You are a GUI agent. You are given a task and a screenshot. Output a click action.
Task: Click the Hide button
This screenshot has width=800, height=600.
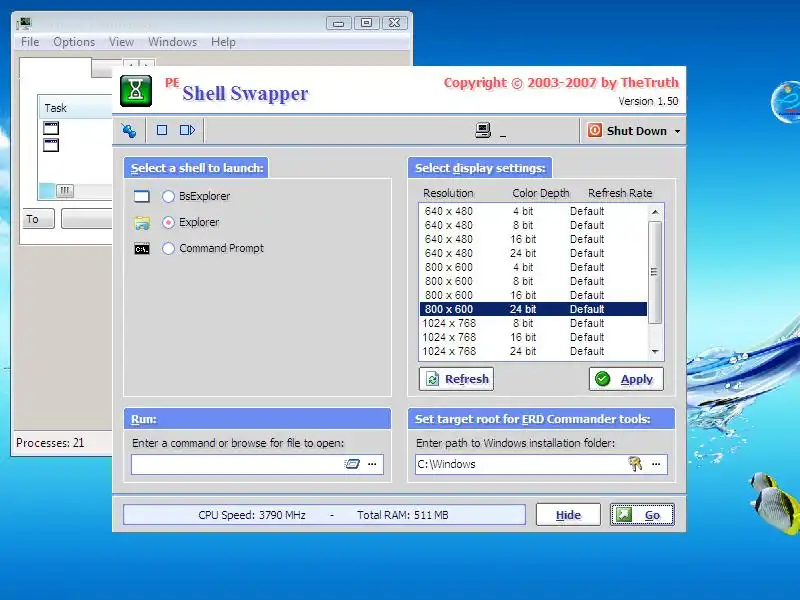[568, 515]
